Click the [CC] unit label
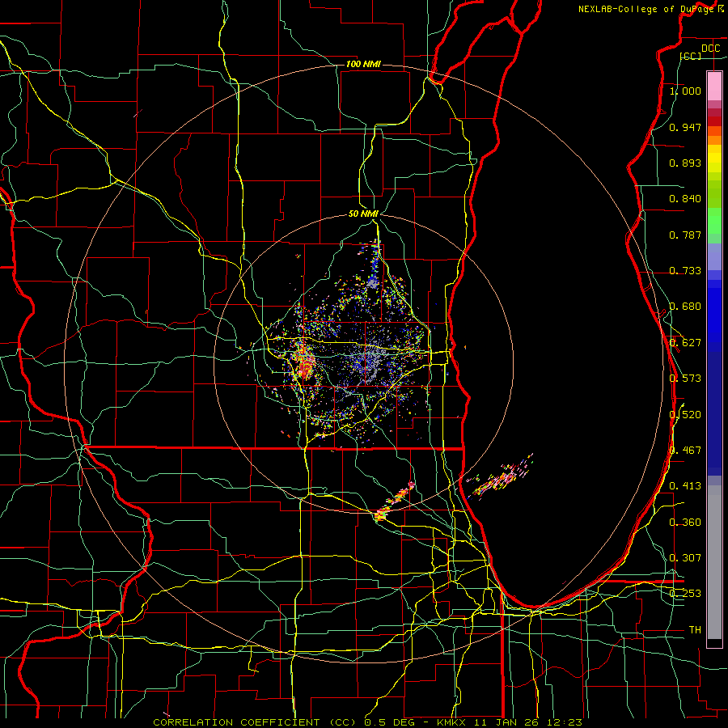Image resolution: width=728 pixels, height=728 pixels. [x=691, y=56]
